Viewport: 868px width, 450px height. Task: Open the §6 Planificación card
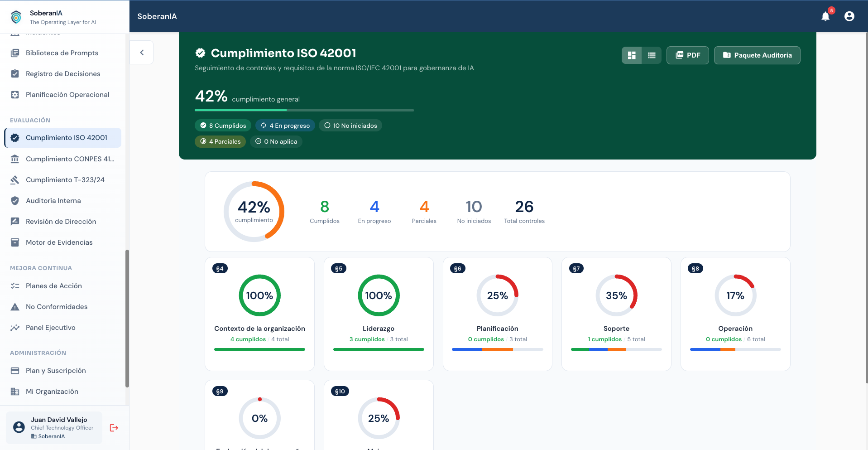(498, 314)
